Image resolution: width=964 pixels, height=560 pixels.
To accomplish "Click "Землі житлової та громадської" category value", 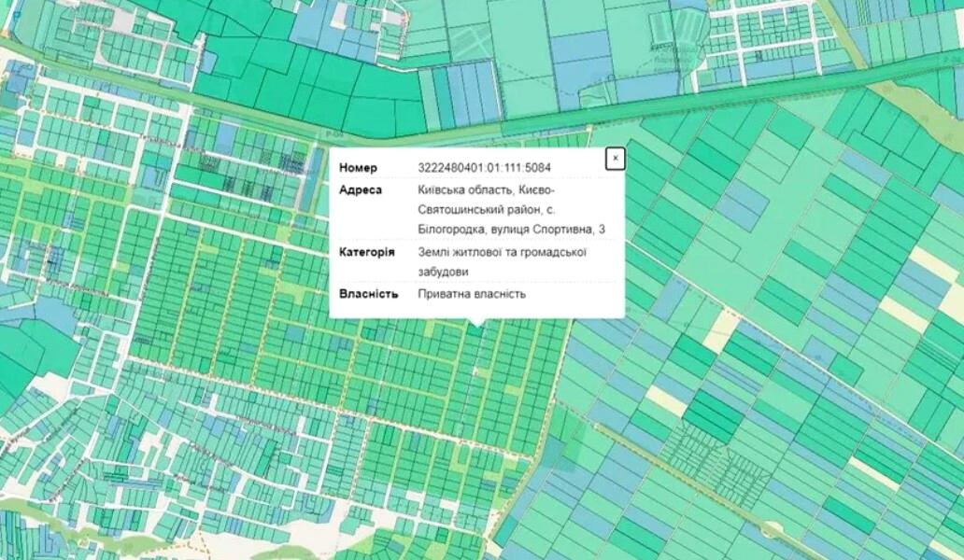I will [502, 252].
